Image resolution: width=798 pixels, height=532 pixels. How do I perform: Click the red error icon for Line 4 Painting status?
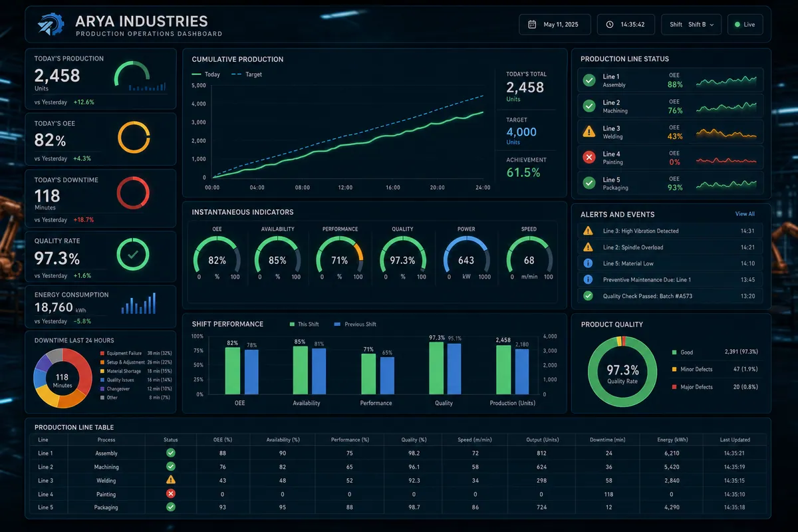coord(589,157)
